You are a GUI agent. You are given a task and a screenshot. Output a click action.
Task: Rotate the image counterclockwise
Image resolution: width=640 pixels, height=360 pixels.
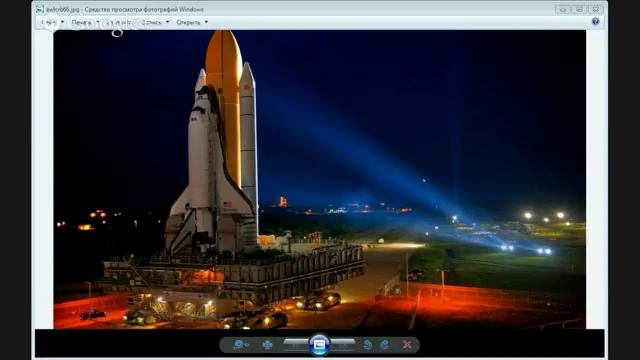click(x=367, y=345)
